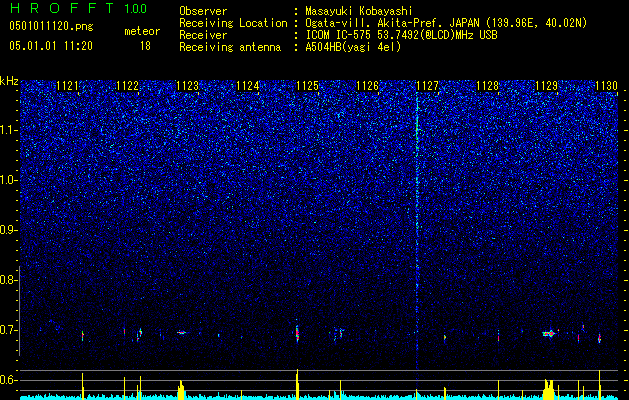Click version number 1.0.0
The height and width of the screenshot is (400, 629).
tap(135, 8)
